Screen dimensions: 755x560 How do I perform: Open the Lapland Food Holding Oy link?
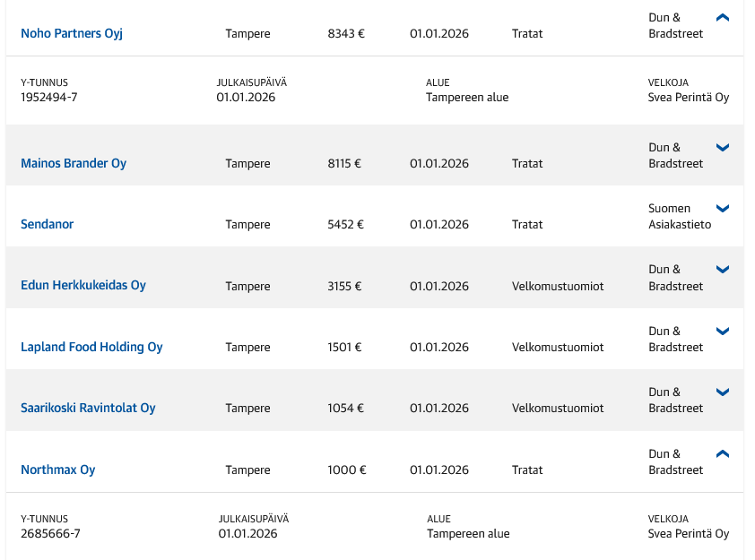click(91, 348)
